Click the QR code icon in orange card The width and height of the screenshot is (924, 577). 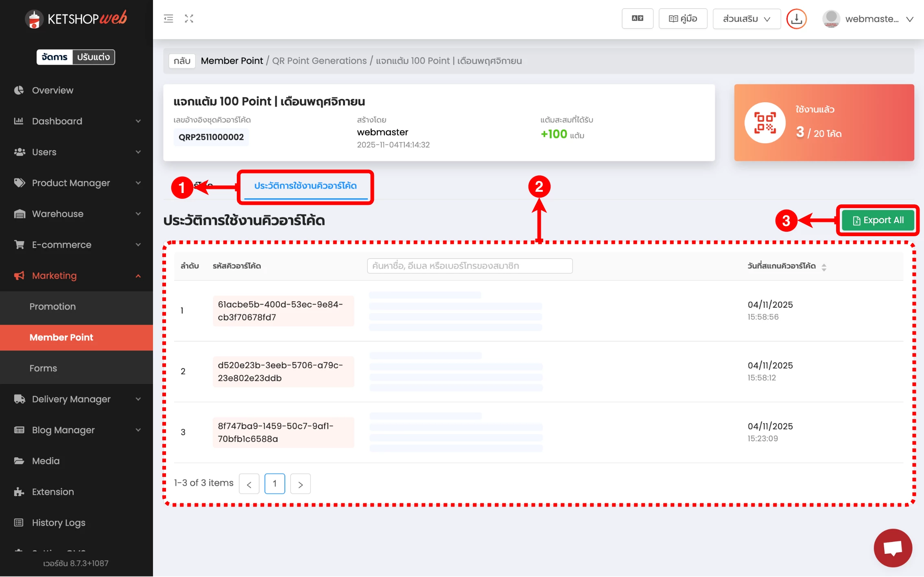pyautogui.click(x=765, y=123)
